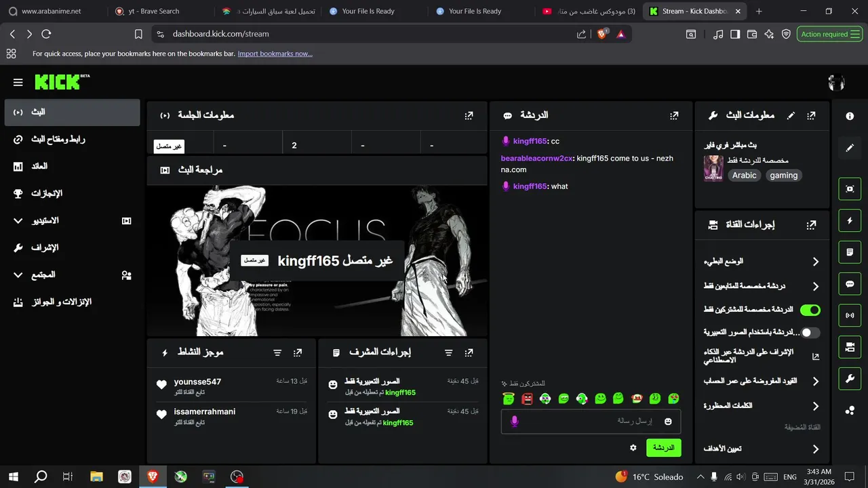
Task: Disable subscribers-only chat toggle
Action: (810, 310)
